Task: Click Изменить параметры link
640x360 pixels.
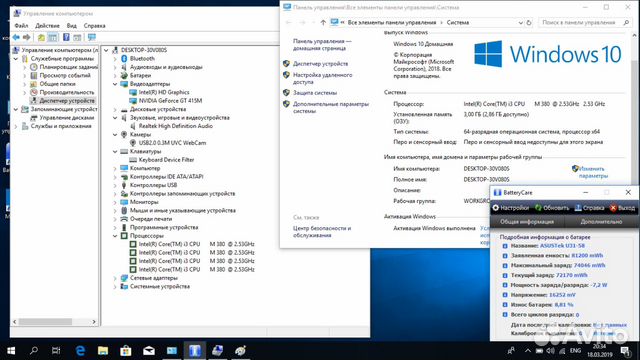Action: [x=593, y=172]
